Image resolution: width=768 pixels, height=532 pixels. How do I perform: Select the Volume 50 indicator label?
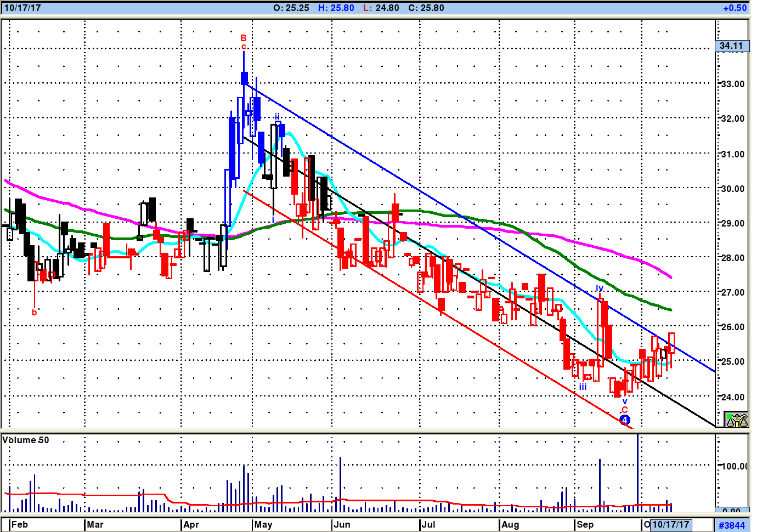(x=26, y=440)
